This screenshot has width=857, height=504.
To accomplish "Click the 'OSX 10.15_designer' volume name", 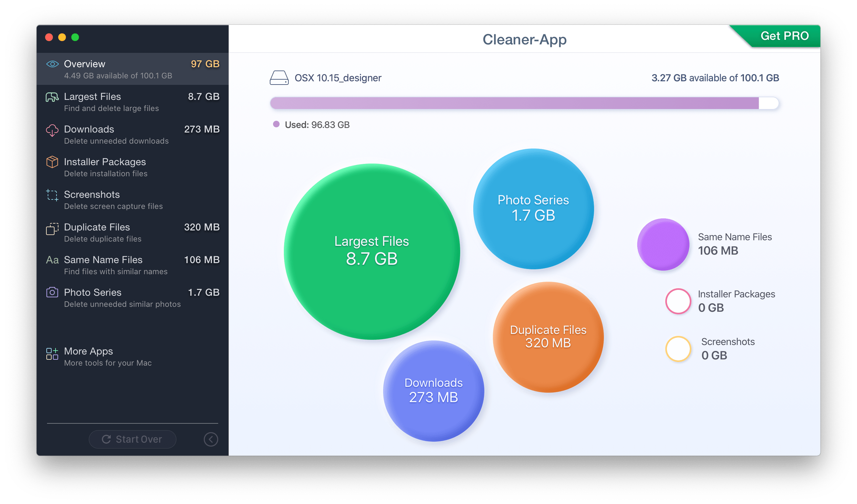I will point(338,78).
